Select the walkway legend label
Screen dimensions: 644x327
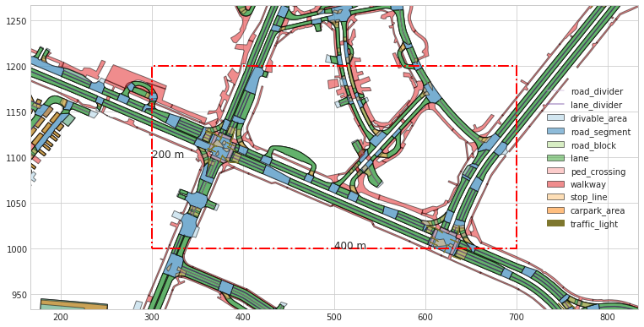(x=588, y=185)
